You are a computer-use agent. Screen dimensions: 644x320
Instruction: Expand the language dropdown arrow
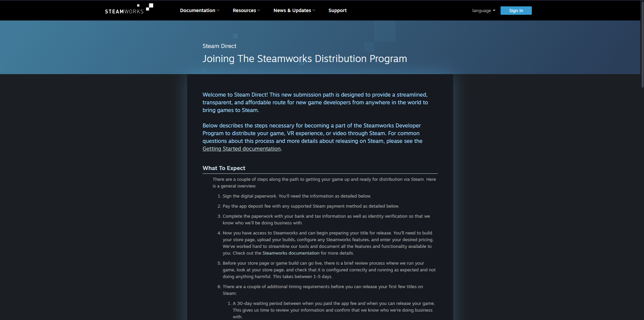coord(494,10)
